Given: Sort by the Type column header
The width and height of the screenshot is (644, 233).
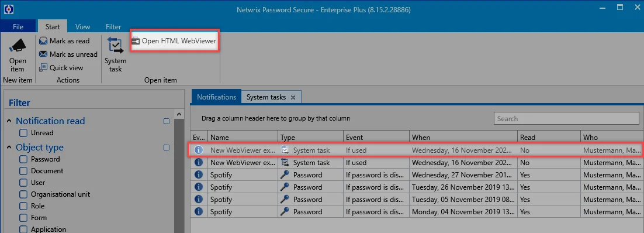Looking at the screenshot, I should [310, 137].
